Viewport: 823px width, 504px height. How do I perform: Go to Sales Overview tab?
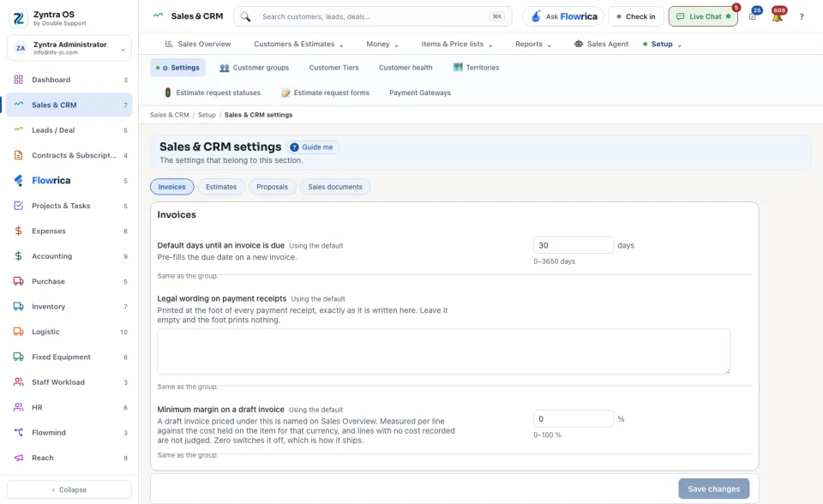tap(198, 44)
